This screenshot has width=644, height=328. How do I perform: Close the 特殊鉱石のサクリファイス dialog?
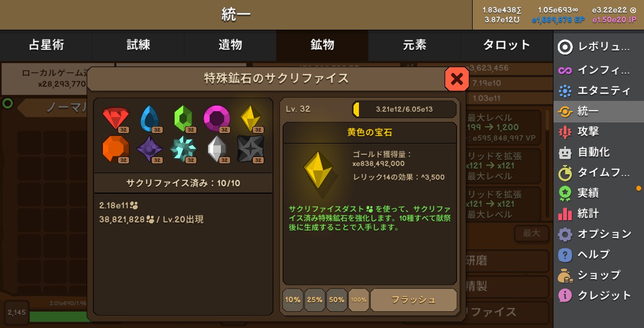coord(456,79)
